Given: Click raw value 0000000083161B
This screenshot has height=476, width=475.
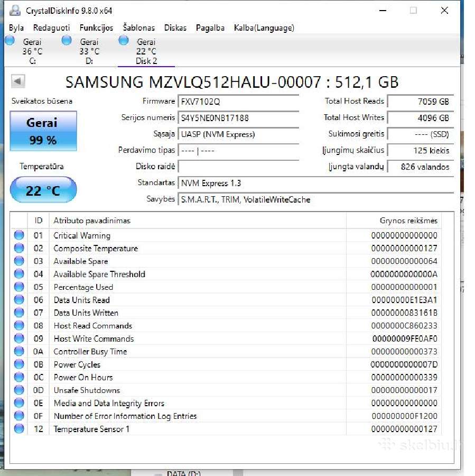Looking at the screenshot, I should coord(404,313).
